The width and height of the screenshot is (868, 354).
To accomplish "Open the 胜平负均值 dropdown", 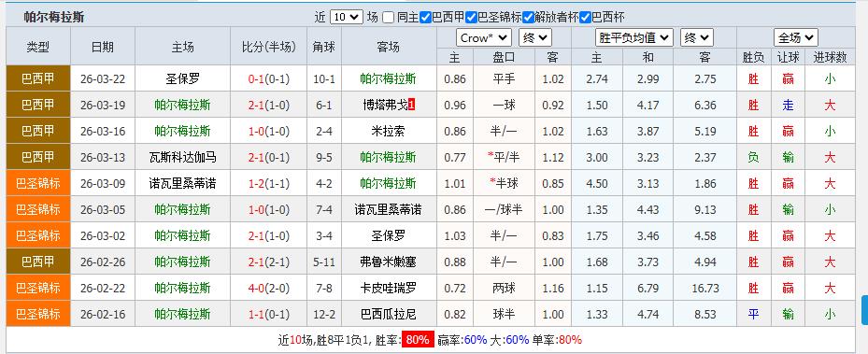I will (634, 38).
